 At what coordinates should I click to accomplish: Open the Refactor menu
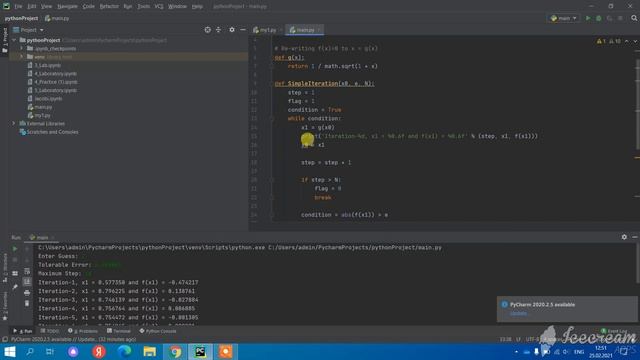click(109, 7)
